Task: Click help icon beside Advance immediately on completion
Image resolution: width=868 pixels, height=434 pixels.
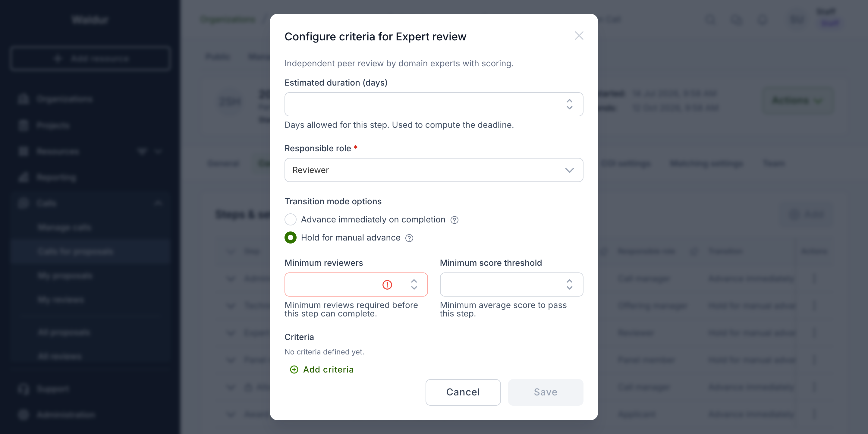Action: click(x=454, y=220)
